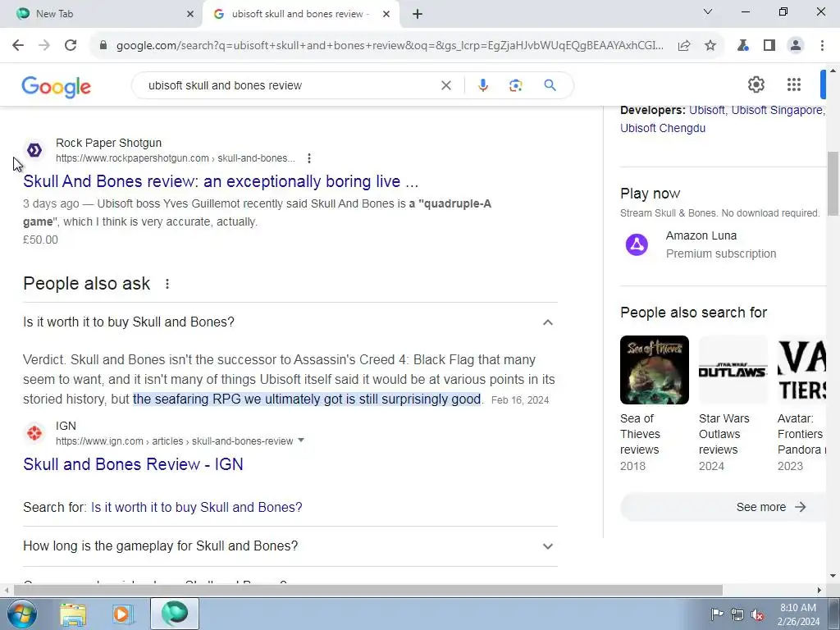This screenshot has width=840, height=630.
Task: Click the '£50.00' price text
Action: (x=40, y=240)
